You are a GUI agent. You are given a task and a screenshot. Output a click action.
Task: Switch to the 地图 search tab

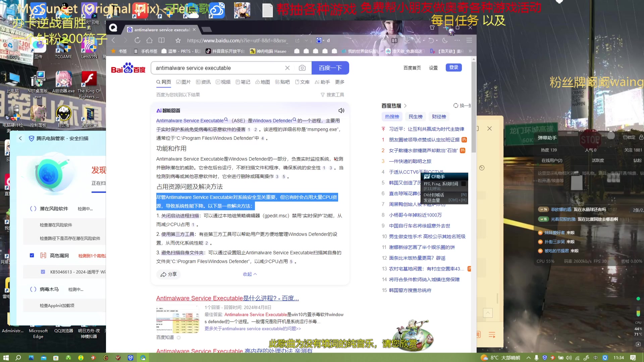(263, 82)
